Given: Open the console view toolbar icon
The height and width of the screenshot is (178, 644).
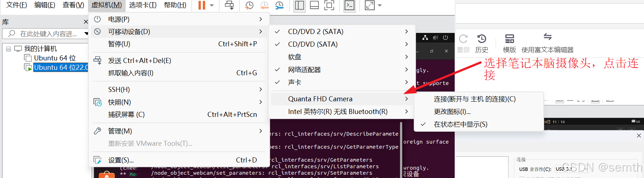Looking at the screenshot, I should coord(349,5).
